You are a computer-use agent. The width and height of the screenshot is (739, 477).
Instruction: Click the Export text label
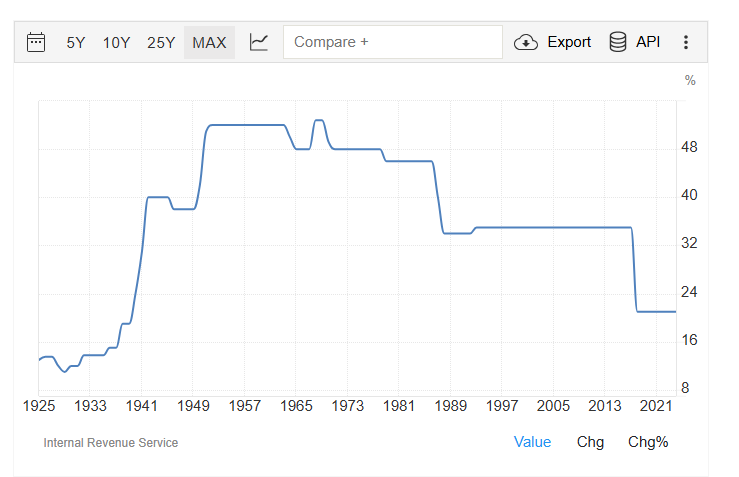(569, 42)
